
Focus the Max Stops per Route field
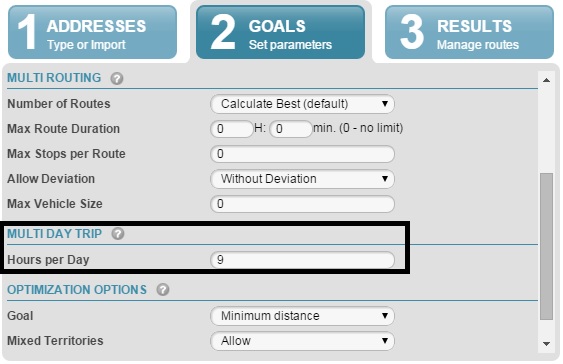coord(302,154)
